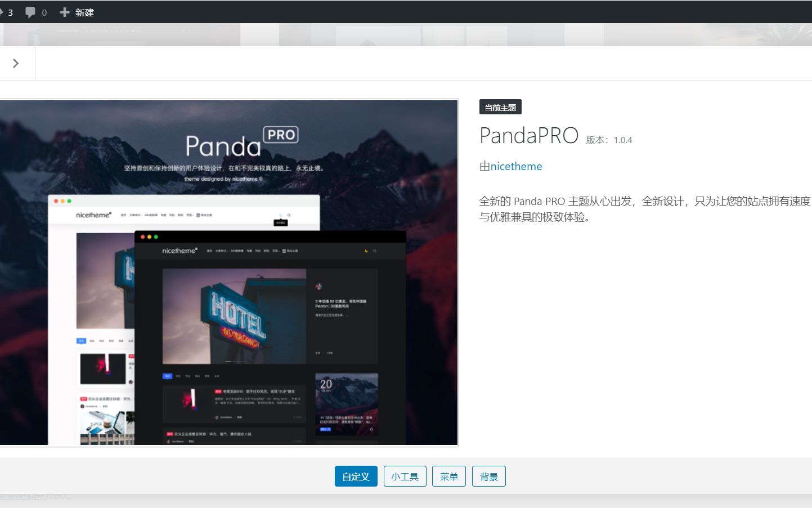The height and width of the screenshot is (508, 812).
Task: Click the theme description paragraph starting 全新的 Panda PRO
Action: pos(645,209)
